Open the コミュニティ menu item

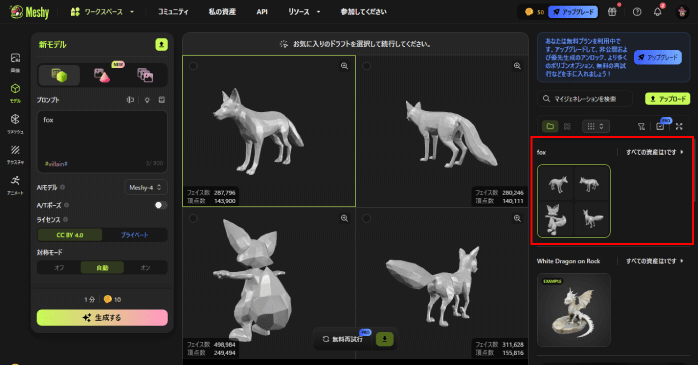pos(173,12)
